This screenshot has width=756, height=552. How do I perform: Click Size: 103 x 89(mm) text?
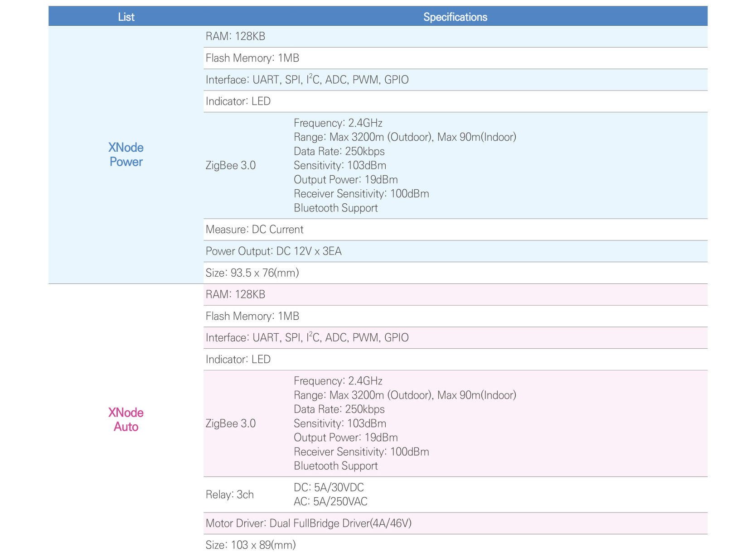coord(251,545)
